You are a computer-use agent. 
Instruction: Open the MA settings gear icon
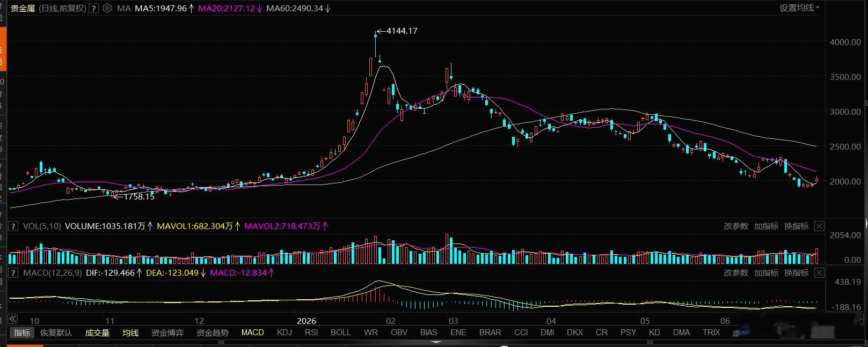[x=107, y=8]
